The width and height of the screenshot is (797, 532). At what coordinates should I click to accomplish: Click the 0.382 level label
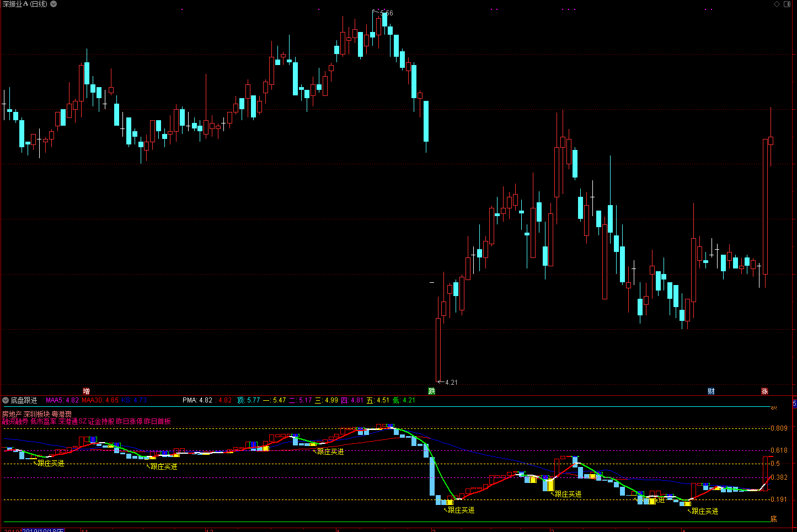(779, 477)
